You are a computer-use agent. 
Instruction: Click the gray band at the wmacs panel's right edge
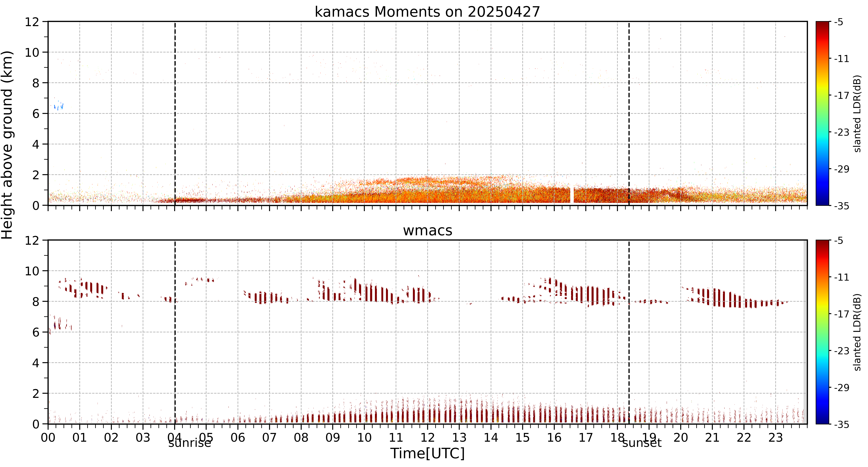tap(805, 332)
